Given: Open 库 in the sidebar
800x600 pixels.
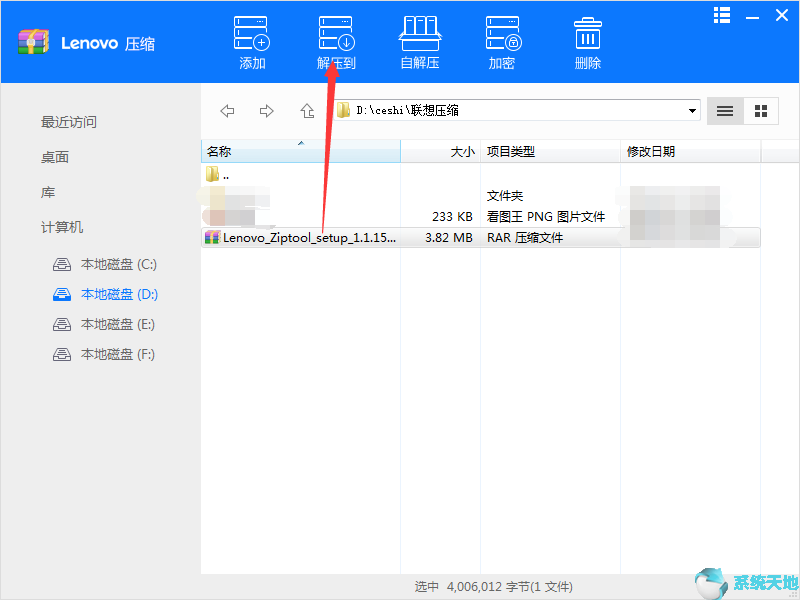Looking at the screenshot, I should pyautogui.click(x=48, y=192).
